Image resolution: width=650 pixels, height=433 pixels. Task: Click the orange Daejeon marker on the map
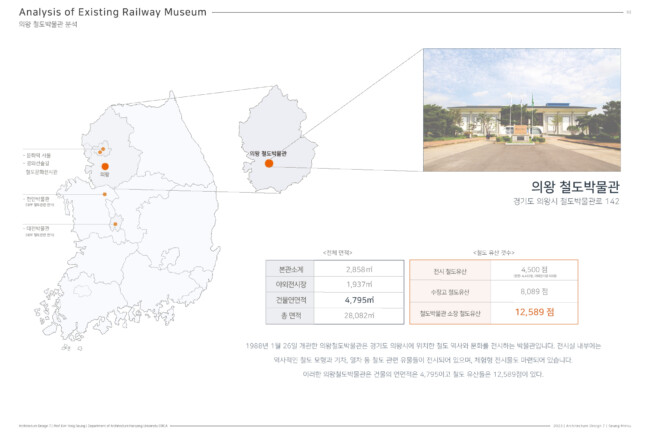[116, 224]
